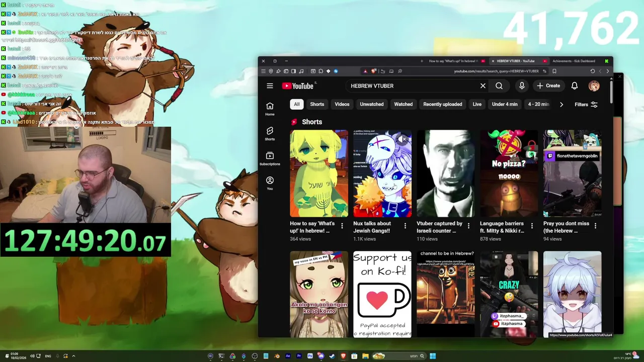Open options for 'Pray you dont miss' short
Screen dimensions: 644x362
tap(595, 226)
